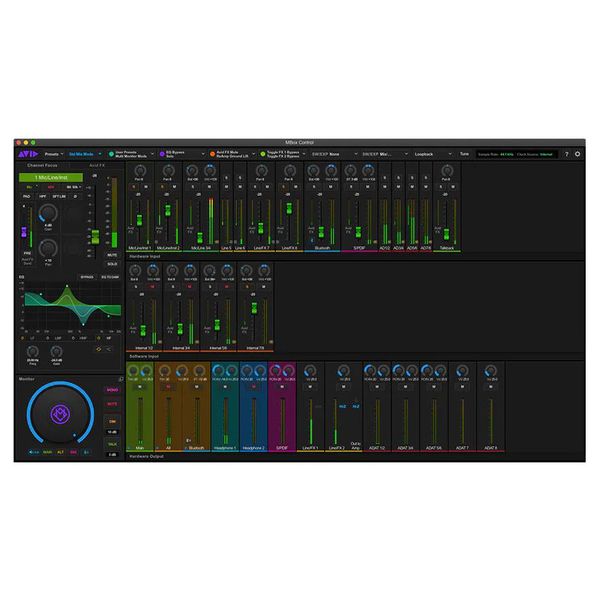Click the green Toggle FX Bypass circle icon
The height and width of the screenshot is (600, 600).
pyautogui.click(x=263, y=154)
